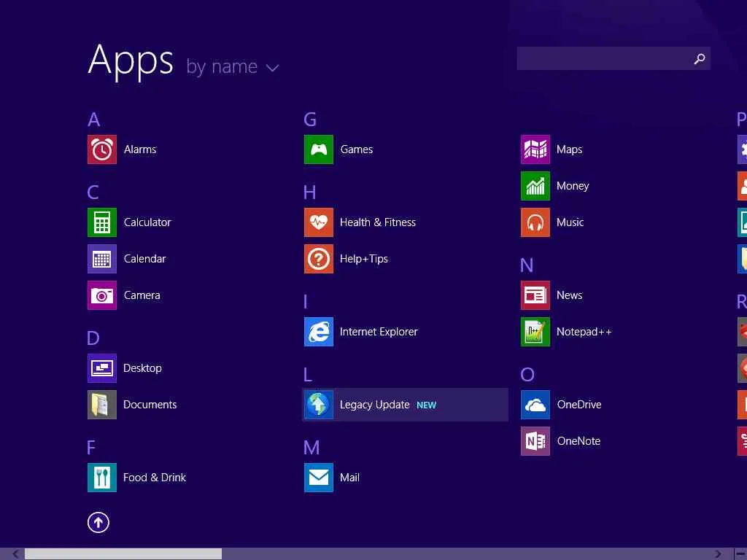Click the 'Desktop' label text
747x560 pixels.
point(142,368)
